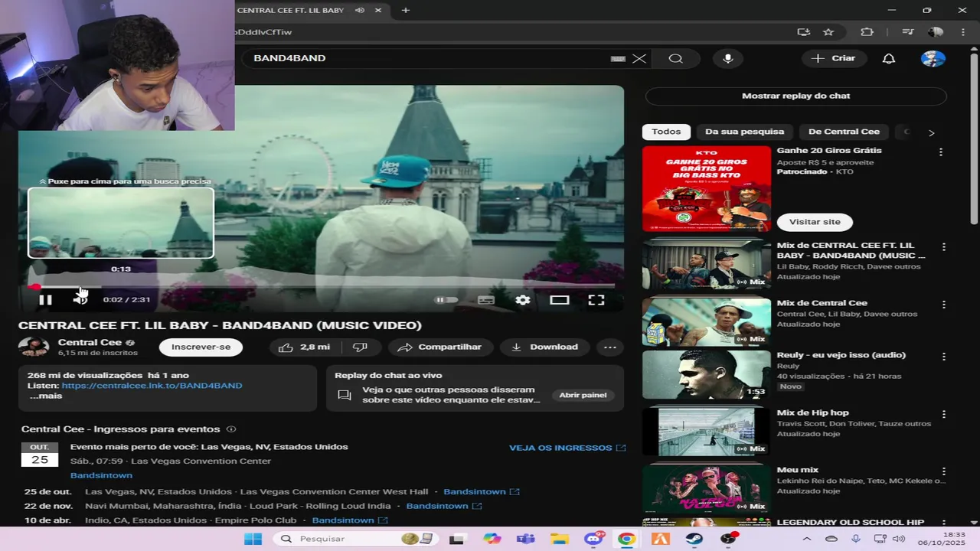The image size is (980, 551).
Task: Mute the video volume
Action: tap(80, 300)
